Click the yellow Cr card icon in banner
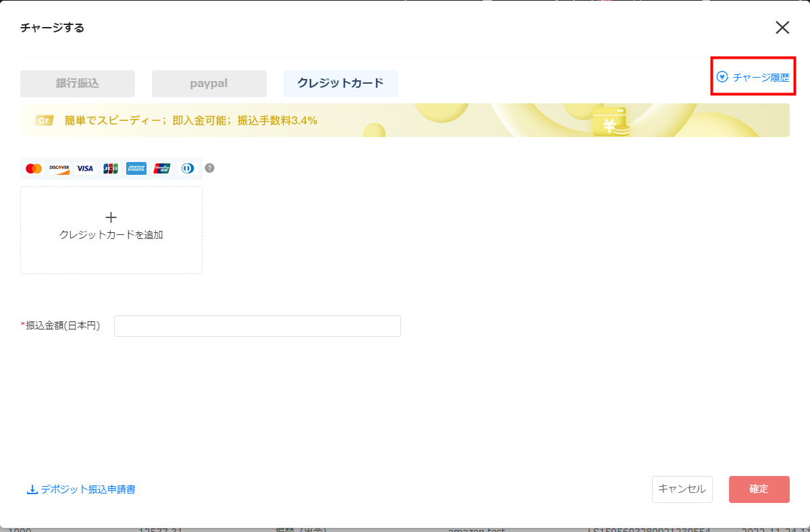Screen dimensions: 810x532 click(44, 121)
